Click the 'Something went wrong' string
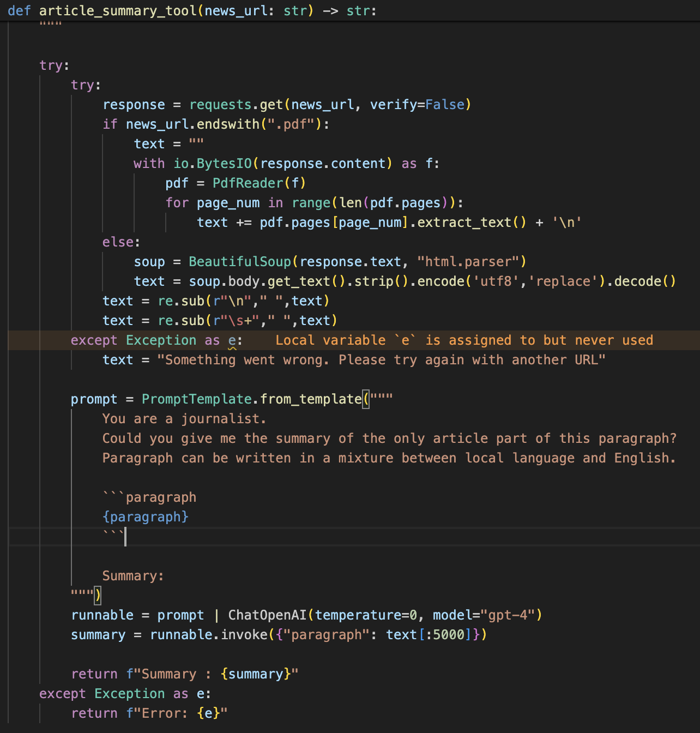 [382, 360]
